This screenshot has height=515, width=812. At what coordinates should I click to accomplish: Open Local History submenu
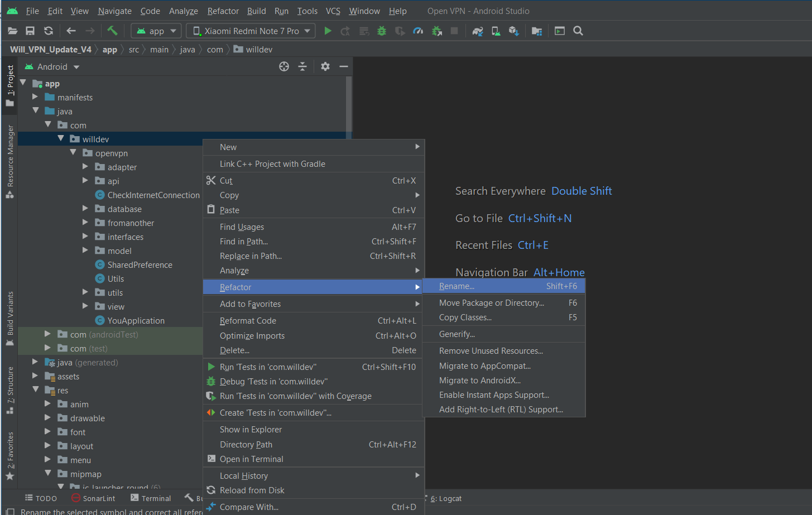[x=314, y=476]
